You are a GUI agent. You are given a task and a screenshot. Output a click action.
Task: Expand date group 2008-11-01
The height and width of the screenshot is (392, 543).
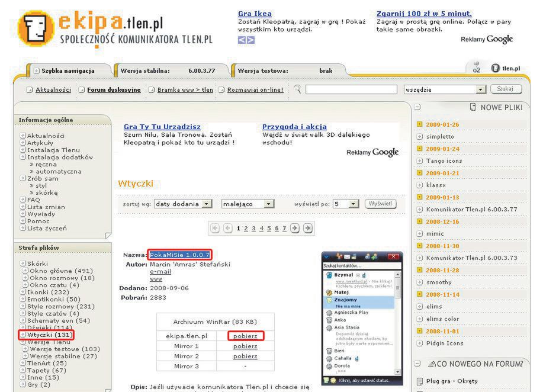pos(420,330)
